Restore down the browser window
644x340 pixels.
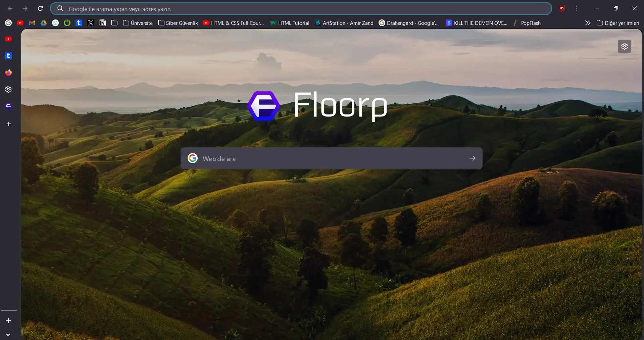(x=615, y=8)
